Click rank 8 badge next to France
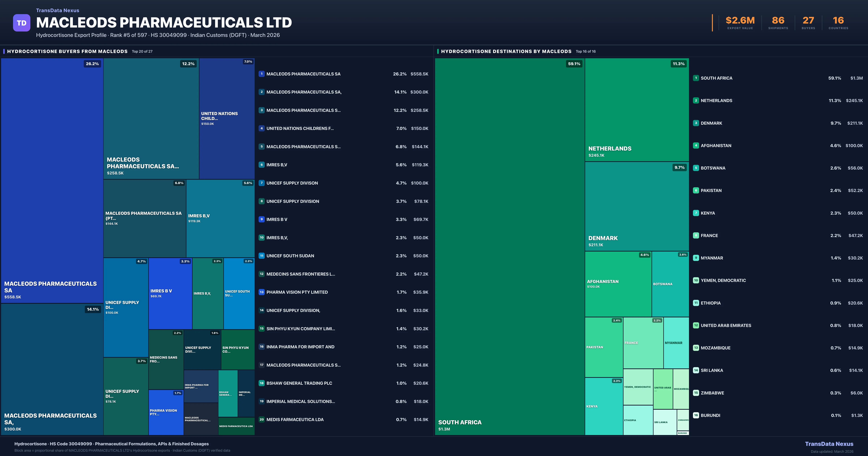The width and height of the screenshot is (868, 456). [696, 235]
